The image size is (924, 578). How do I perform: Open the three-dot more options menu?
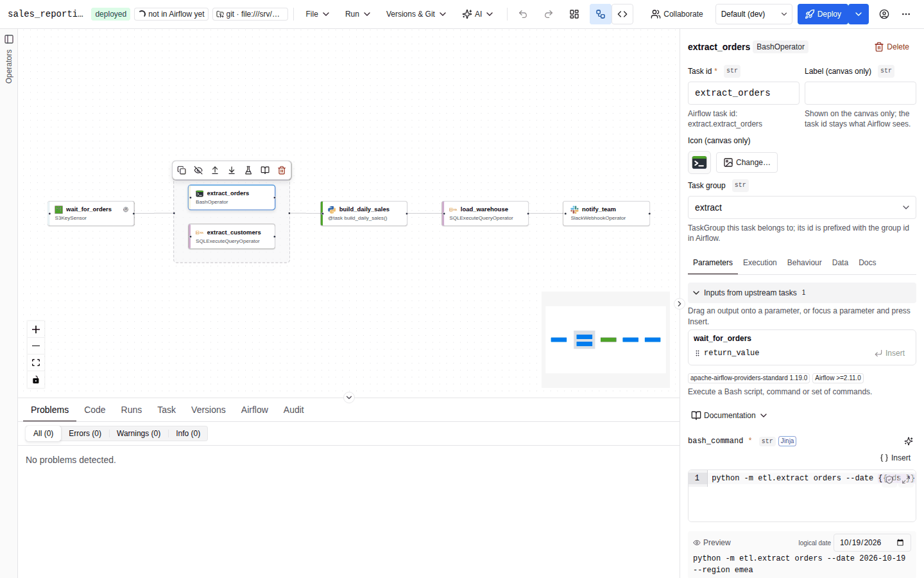pyautogui.click(x=906, y=14)
